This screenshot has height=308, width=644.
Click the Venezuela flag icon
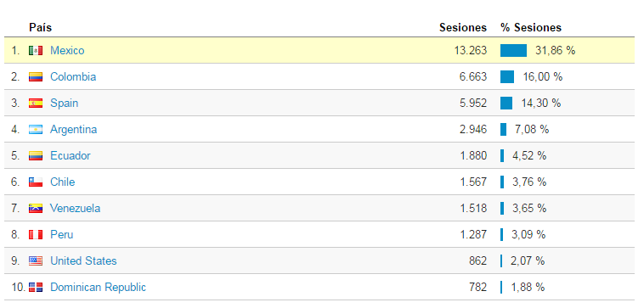[36, 209]
